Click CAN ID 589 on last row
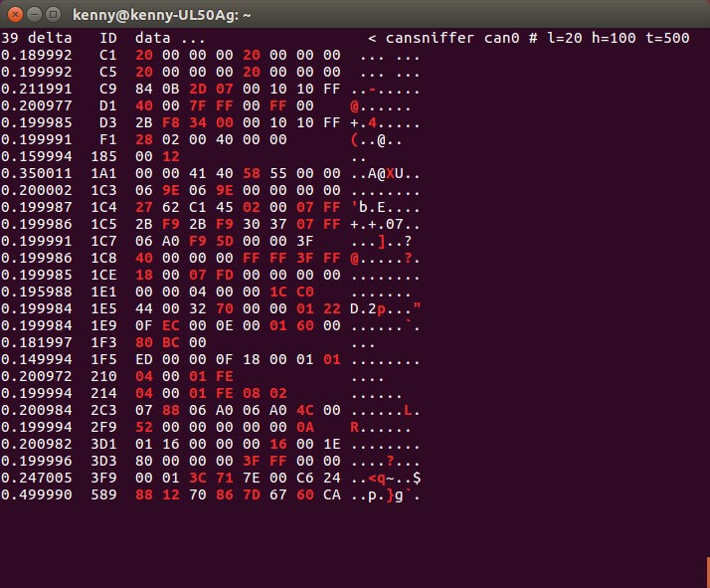This screenshot has height=588, width=710. [x=103, y=494]
